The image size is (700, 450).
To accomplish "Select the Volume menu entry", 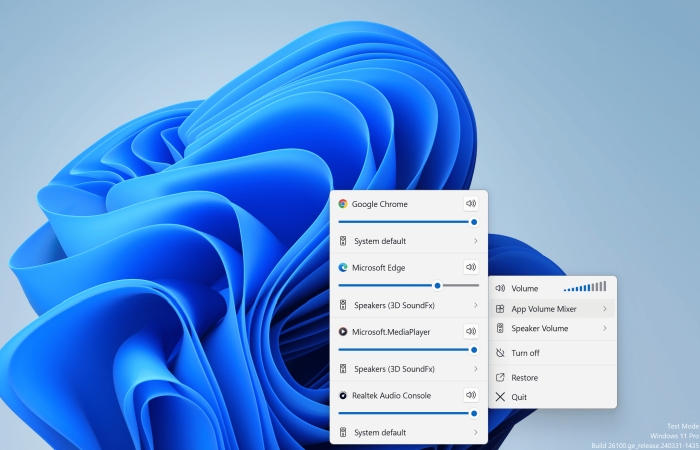I will point(553,288).
